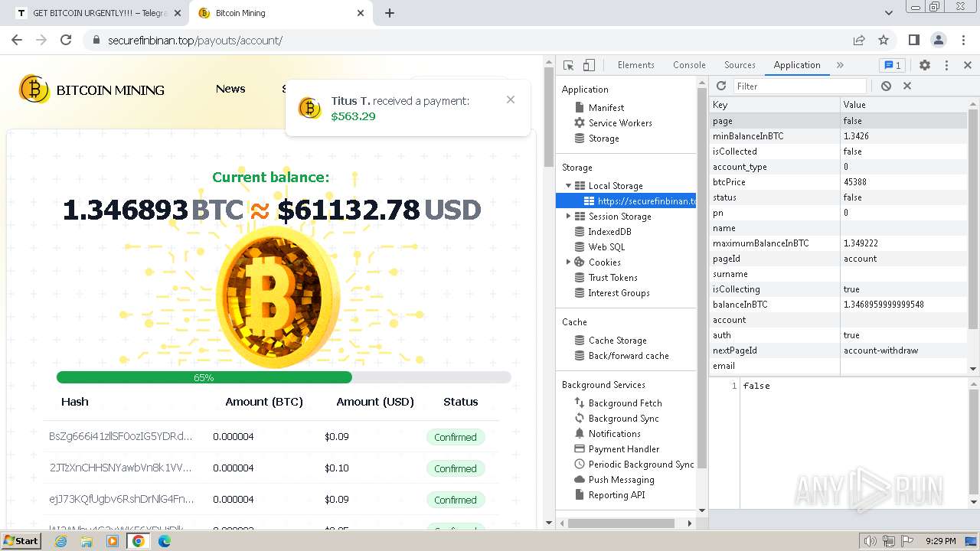Switch to the Sources tab
Screen dimensions: 980x551
point(740,65)
